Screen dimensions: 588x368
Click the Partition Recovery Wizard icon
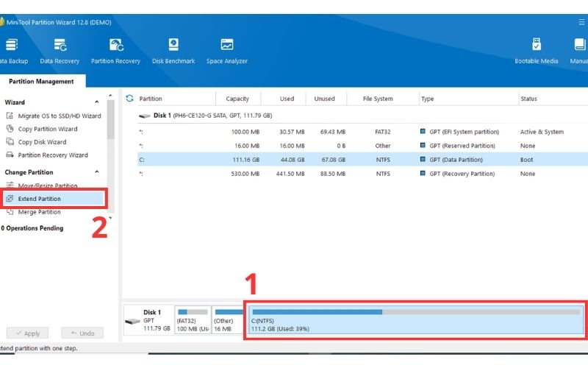(10, 155)
